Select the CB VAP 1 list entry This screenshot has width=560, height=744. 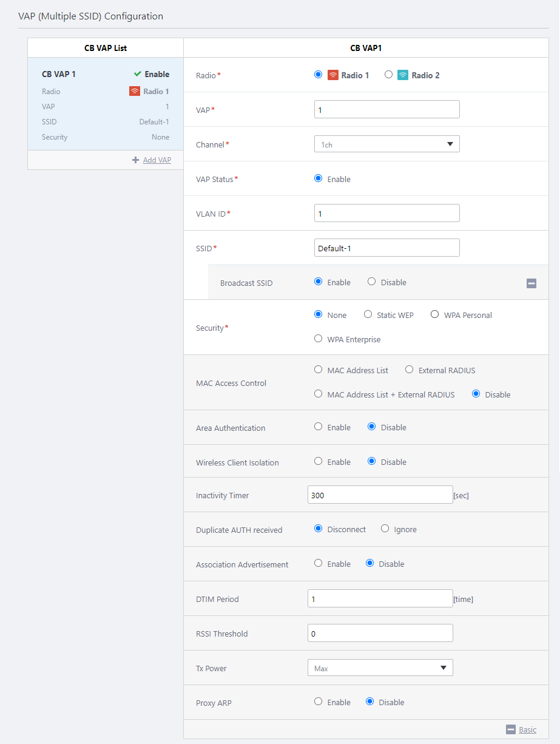pyautogui.click(x=106, y=104)
